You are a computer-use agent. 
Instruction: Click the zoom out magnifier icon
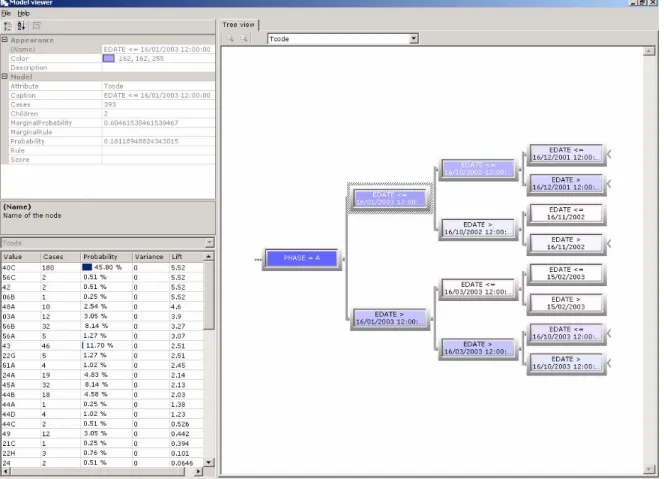[244, 38]
